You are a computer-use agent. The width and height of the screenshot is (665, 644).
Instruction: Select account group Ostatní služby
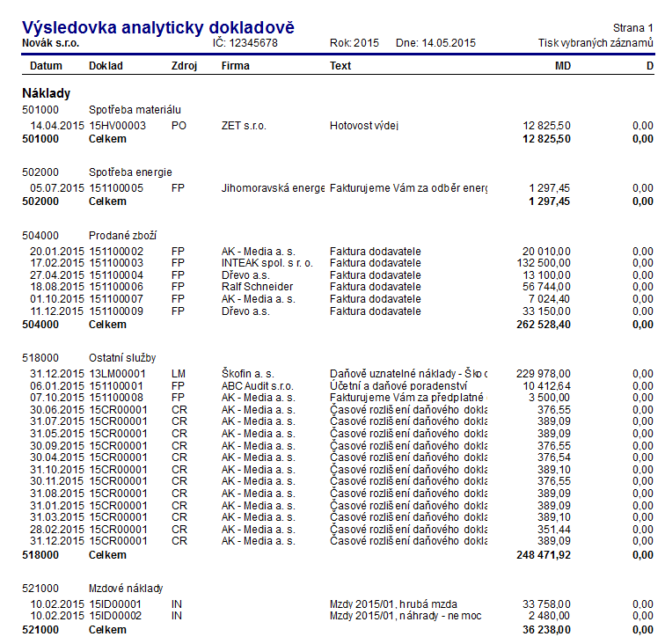click(122, 357)
